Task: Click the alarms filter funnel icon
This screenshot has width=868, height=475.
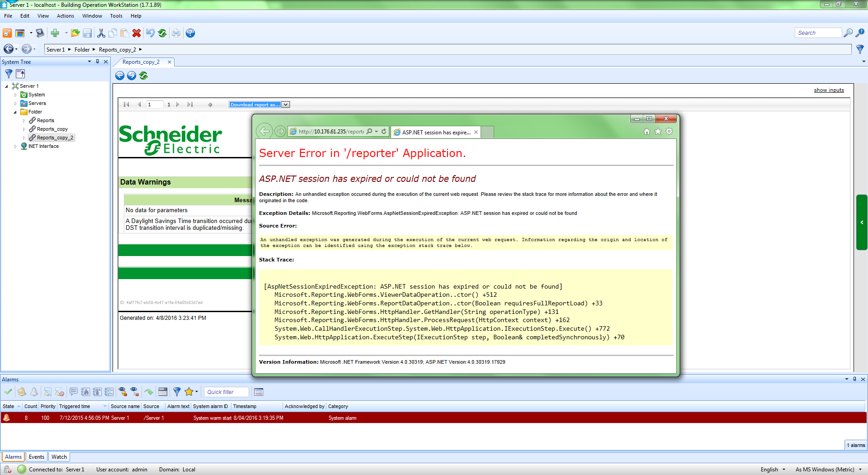Action: [x=177, y=392]
